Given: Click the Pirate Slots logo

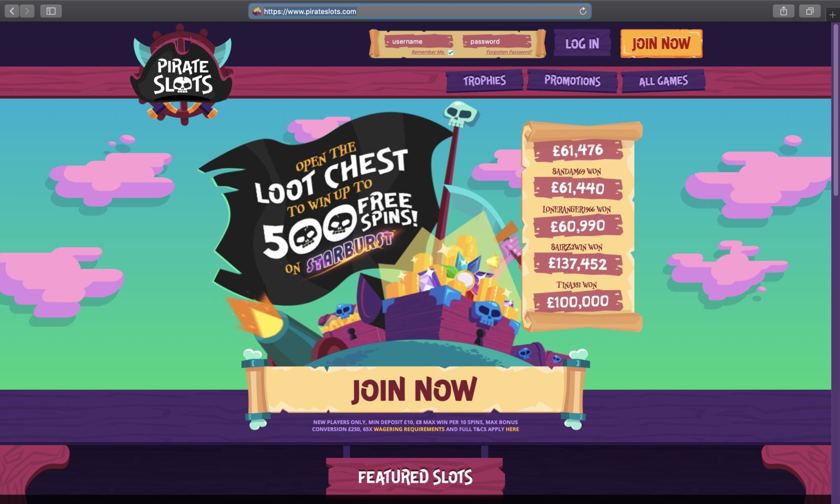Looking at the screenshot, I should 182,75.
